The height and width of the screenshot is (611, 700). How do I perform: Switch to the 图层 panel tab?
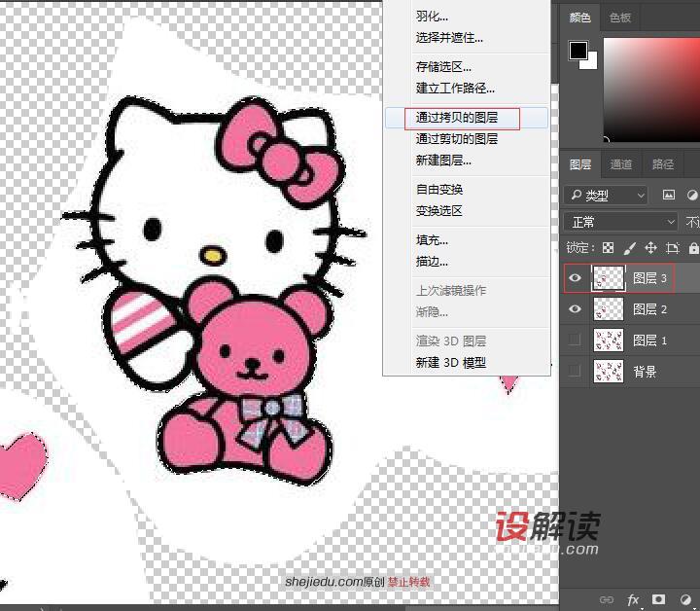coord(580,164)
